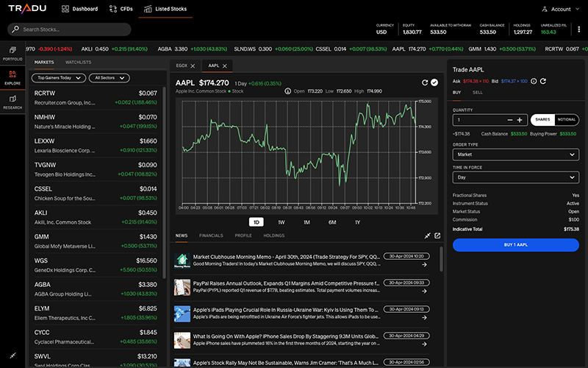Refresh the AAPL chart
The height and width of the screenshot is (368, 588).
point(425,82)
